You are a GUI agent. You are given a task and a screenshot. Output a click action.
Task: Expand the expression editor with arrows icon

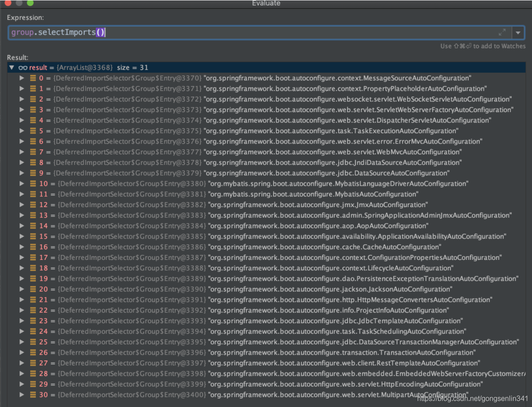coord(502,32)
